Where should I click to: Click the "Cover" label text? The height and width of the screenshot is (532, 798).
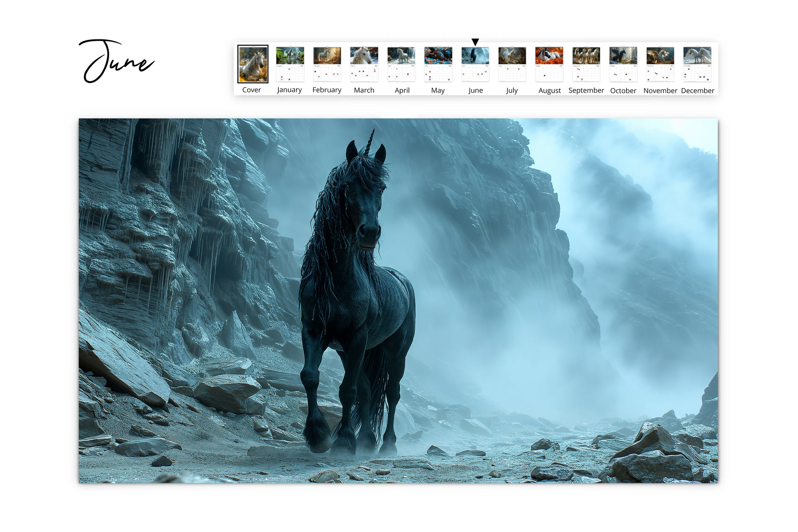251,90
